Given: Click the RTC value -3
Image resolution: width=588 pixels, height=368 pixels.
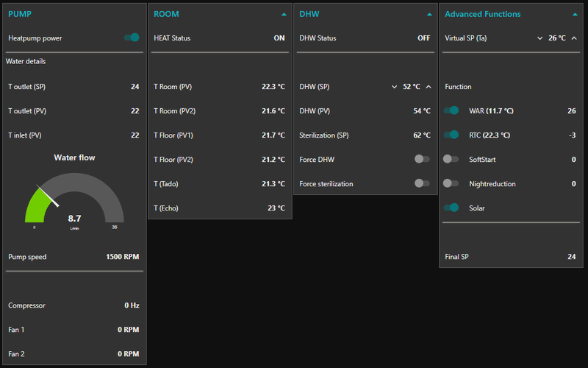Looking at the screenshot, I should [573, 135].
